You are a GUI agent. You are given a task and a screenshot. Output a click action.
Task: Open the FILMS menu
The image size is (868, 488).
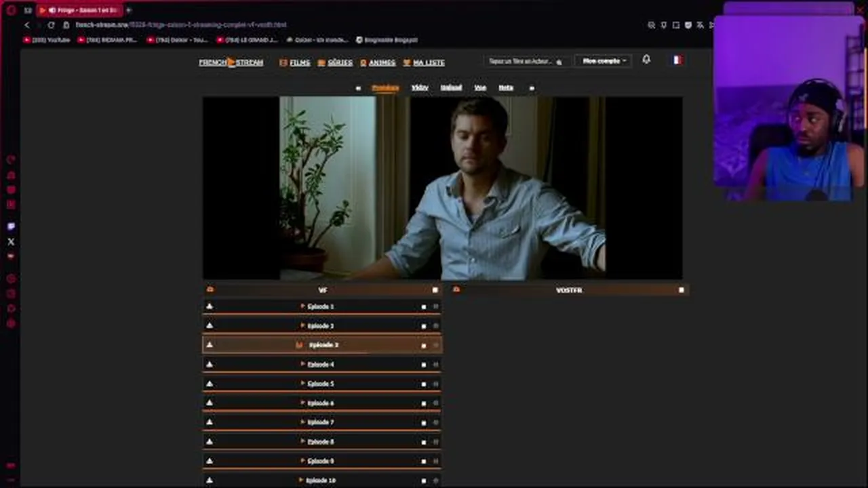click(295, 62)
